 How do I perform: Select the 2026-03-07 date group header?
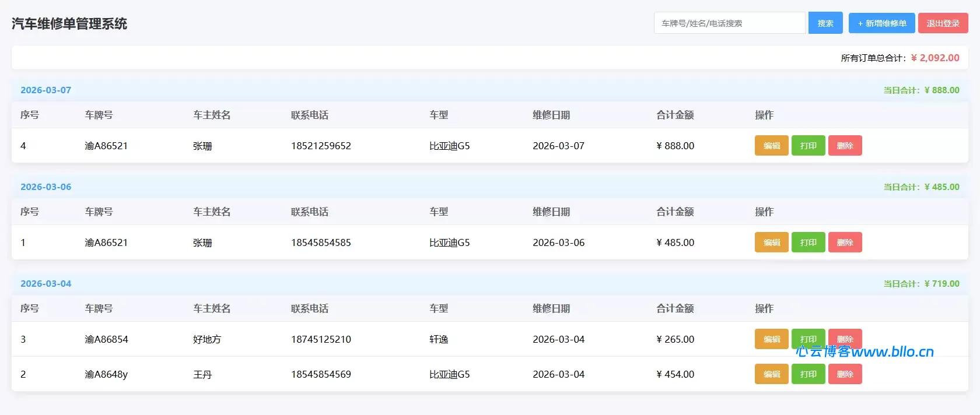point(46,90)
